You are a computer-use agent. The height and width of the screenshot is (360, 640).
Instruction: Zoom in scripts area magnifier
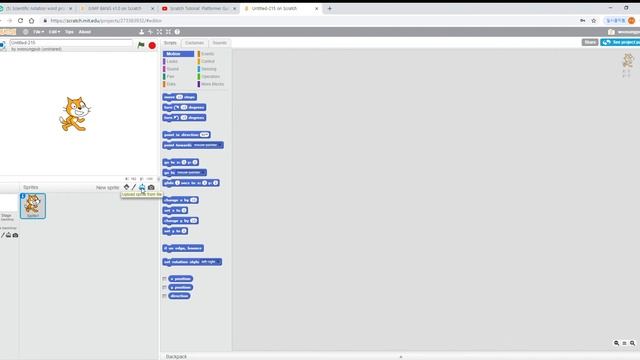632,343
